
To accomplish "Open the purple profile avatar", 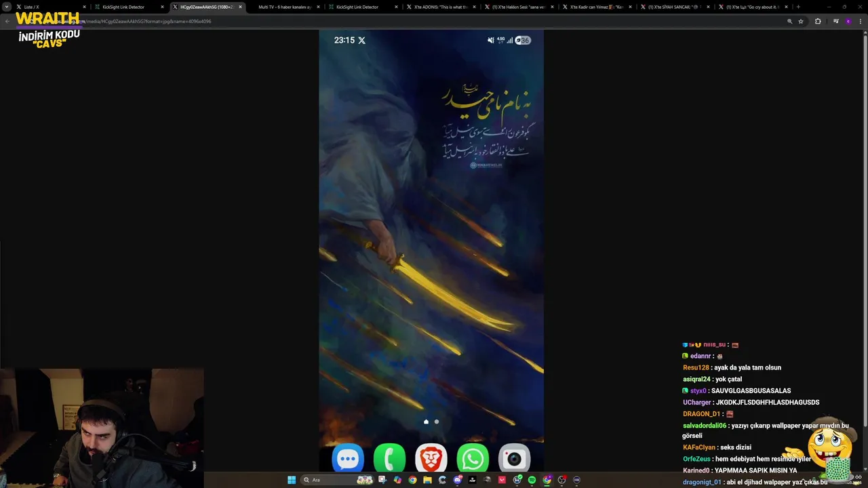I will click(x=848, y=21).
